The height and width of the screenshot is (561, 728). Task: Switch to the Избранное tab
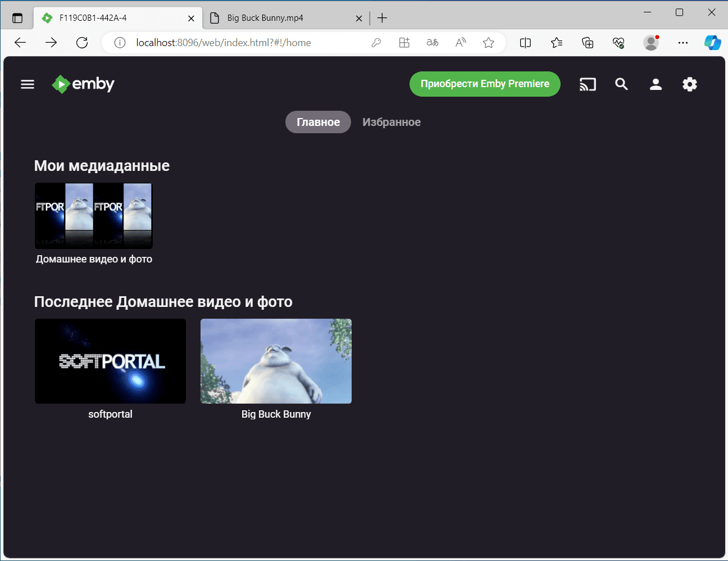392,122
